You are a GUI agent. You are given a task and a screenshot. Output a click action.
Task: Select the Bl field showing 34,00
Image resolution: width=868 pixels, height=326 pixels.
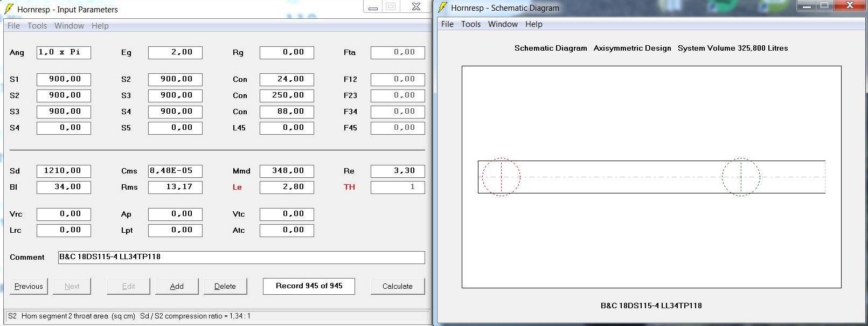(64, 187)
